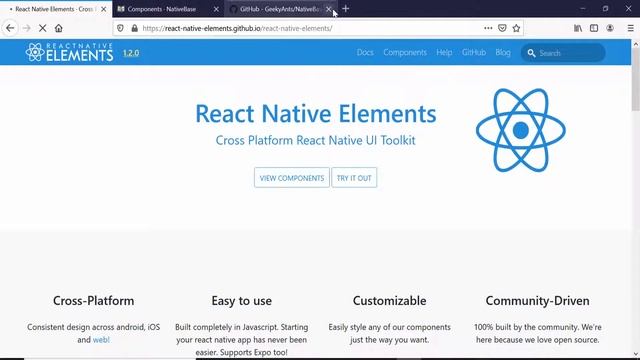Show site security padlock info
The image size is (640, 360).
135,28
